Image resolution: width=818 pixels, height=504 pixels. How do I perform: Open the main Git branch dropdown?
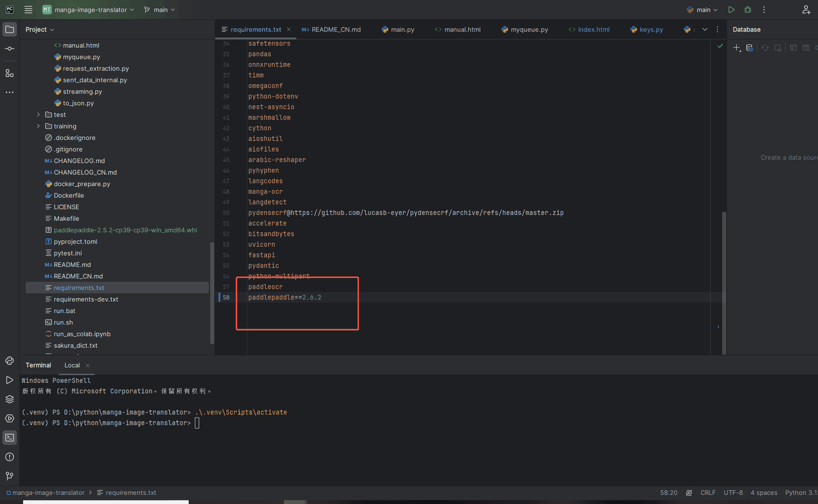[x=160, y=10]
